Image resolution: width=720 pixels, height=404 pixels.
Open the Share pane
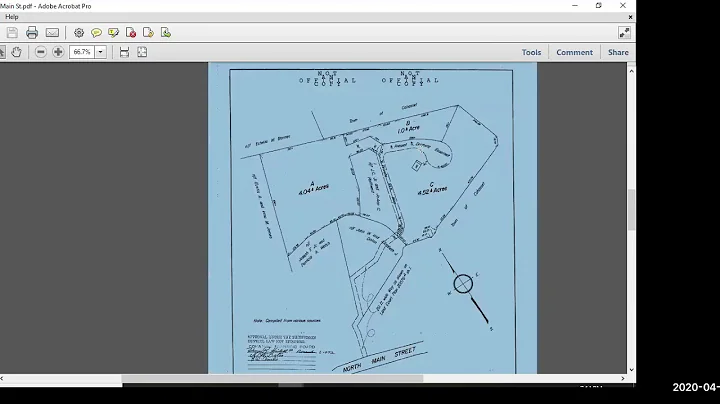coord(618,52)
